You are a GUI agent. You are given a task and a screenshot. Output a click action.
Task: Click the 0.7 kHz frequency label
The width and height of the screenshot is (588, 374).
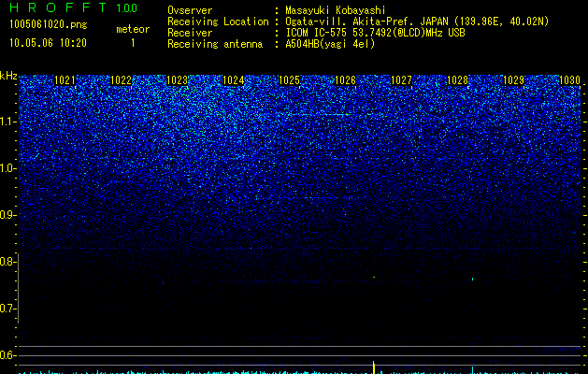[7, 309]
